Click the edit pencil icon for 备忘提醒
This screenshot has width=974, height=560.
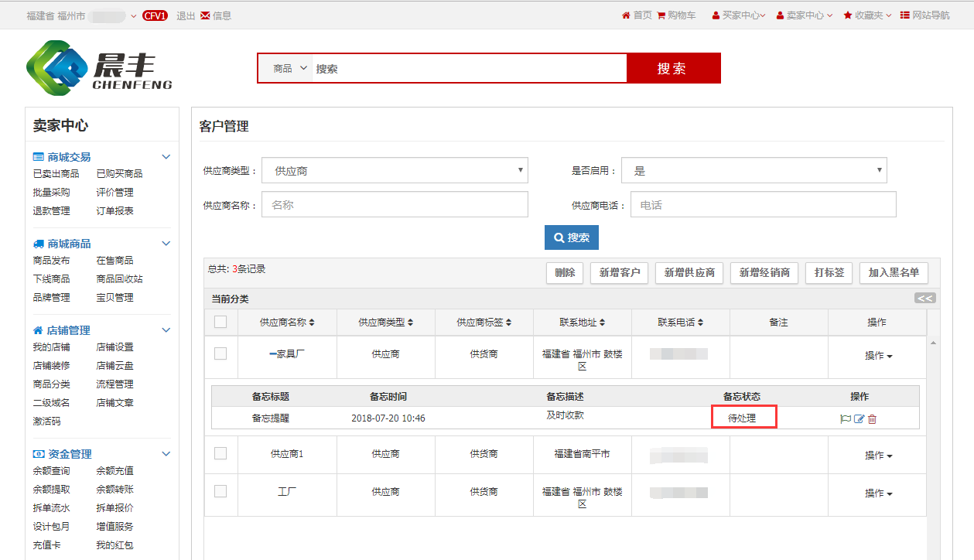tap(859, 419)
